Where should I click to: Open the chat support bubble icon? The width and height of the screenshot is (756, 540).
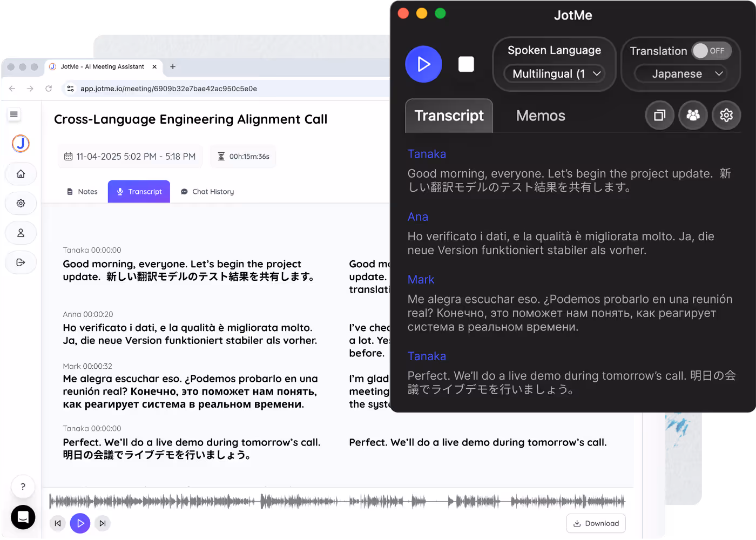(x=23, y=517)
